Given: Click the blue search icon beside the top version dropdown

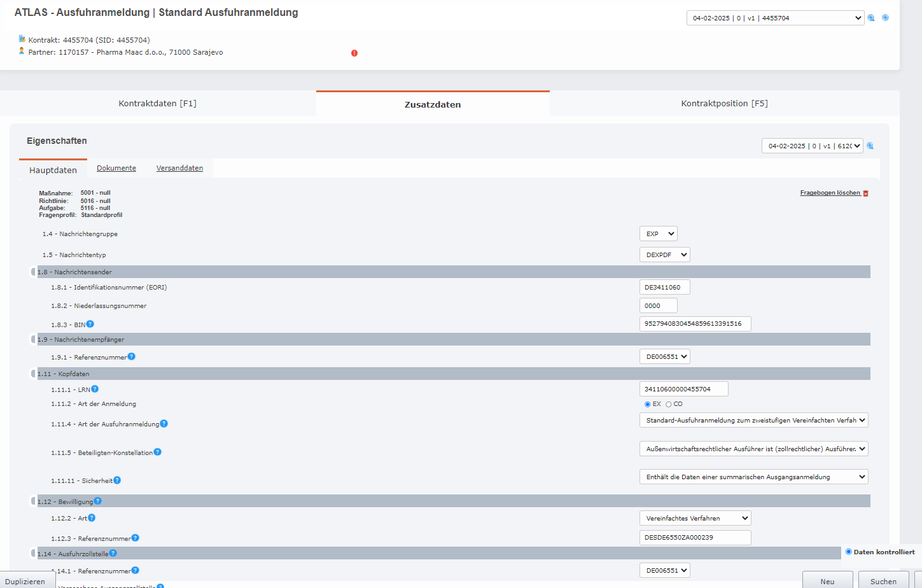Looking at the screenshot, I should 871,17.
